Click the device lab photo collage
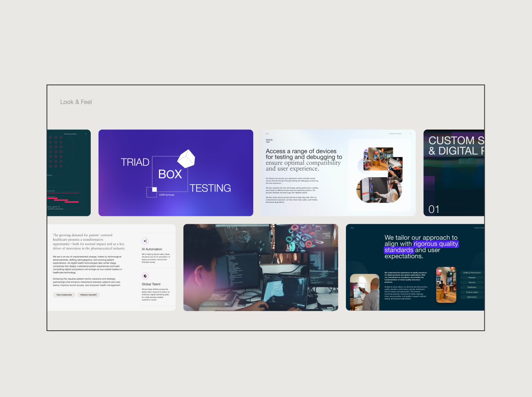 (380, 175)
